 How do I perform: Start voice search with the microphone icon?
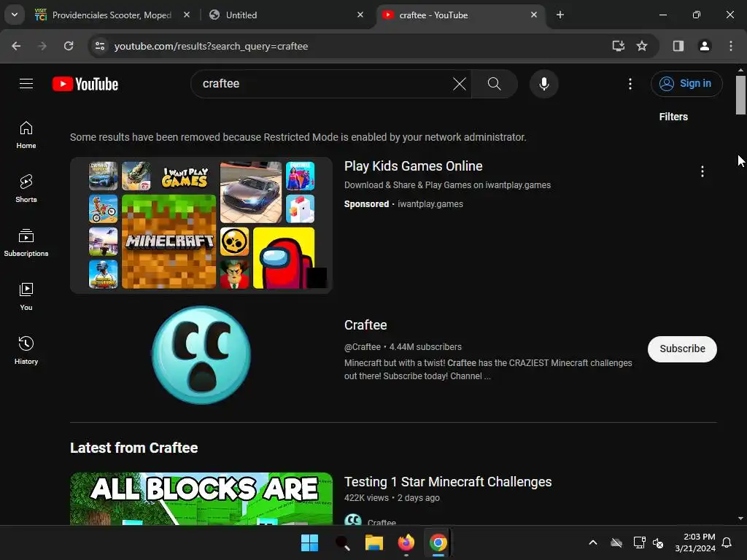pyautogui.click(x=543, y=84)
